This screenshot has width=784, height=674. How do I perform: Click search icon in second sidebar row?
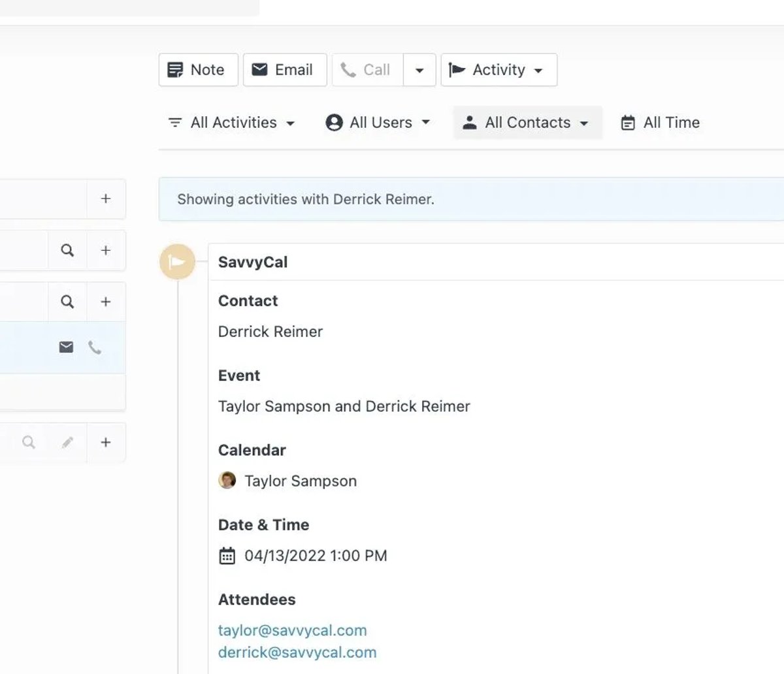[67, 250]
